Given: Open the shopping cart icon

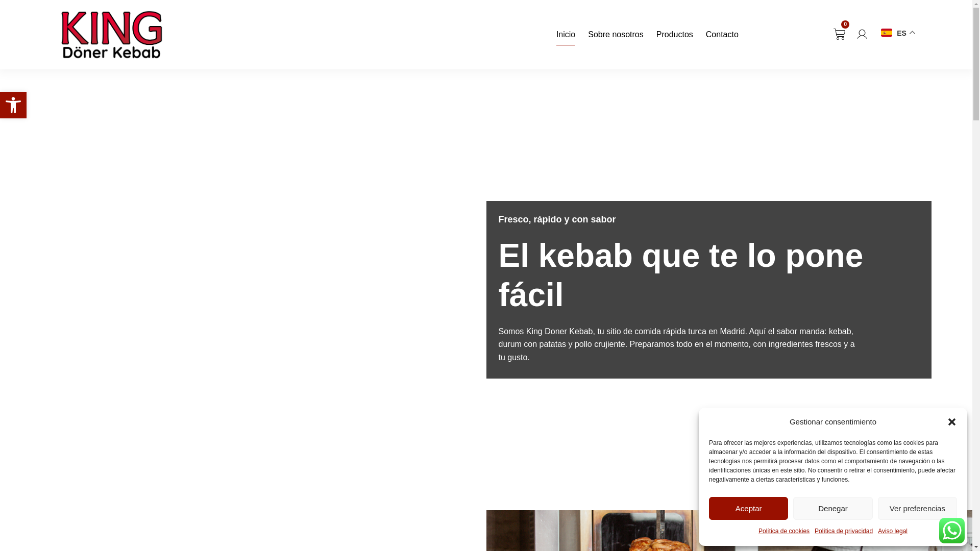Looking at the screenshot, I should (839, 34).
